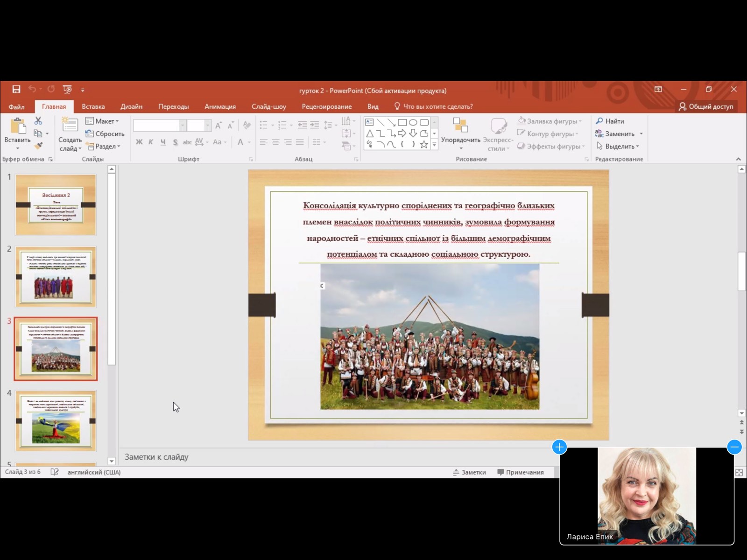Click the blue minus button above video
This screenshot has width=747, height=560.
(734, 447)
